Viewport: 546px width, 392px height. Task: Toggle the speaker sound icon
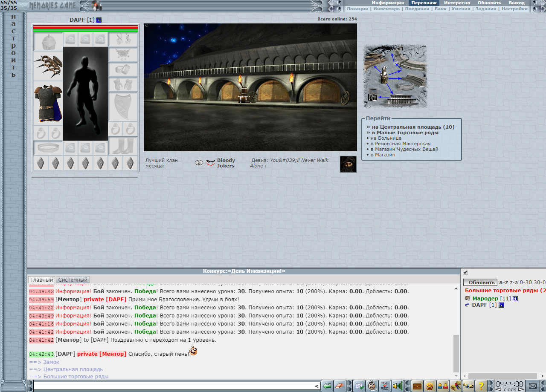398,386
